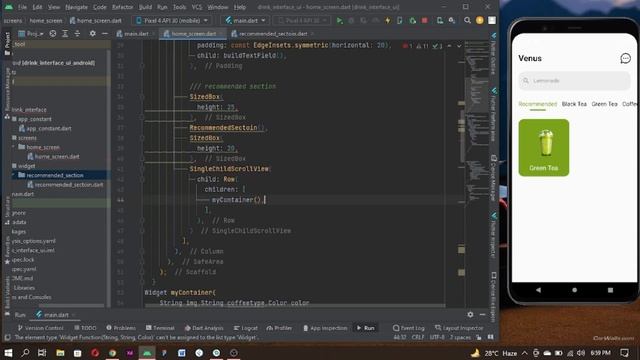The width and height of the screenshot is (640, 360).
Task: Open File Explorer from taskbar
Action: tap(60, 353)
